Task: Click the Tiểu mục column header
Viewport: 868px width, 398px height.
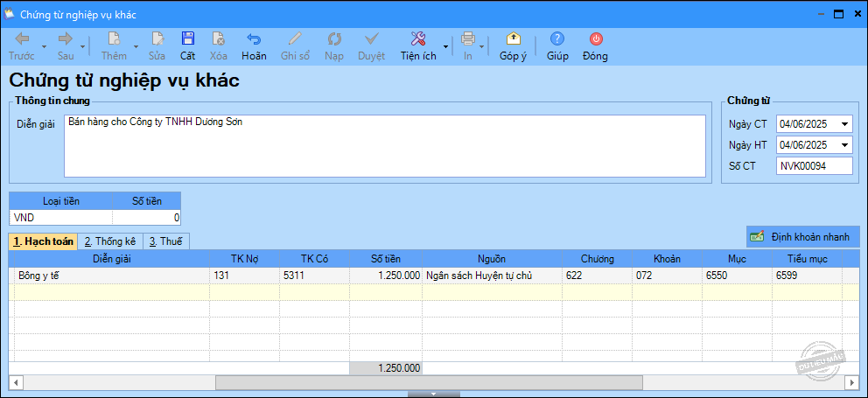Action: click(x=807, y=259)
